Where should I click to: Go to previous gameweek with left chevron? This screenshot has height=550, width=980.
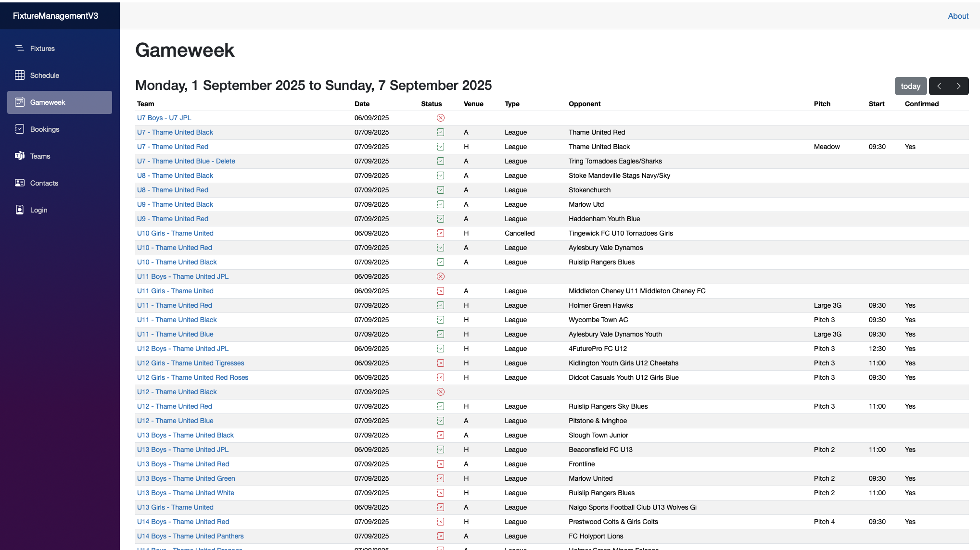point(939,86)
